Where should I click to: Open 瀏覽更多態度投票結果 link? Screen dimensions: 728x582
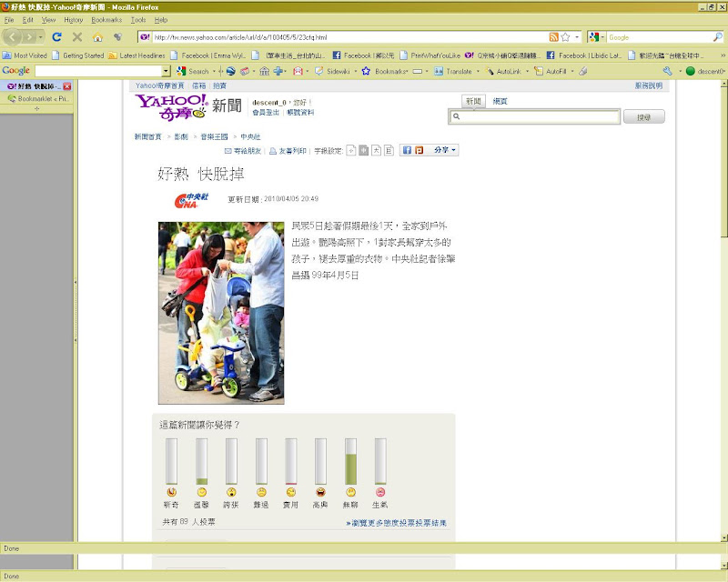397,523
